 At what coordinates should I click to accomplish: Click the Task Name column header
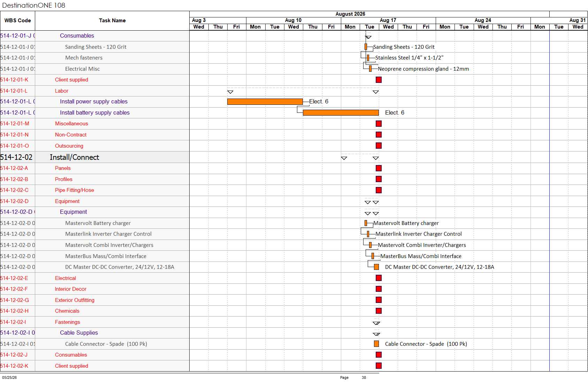pyautogui.click(x=112, y=21)
